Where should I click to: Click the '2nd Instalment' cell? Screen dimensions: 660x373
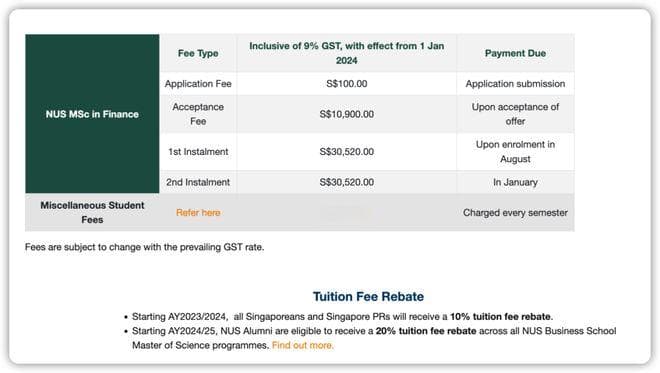198,182
